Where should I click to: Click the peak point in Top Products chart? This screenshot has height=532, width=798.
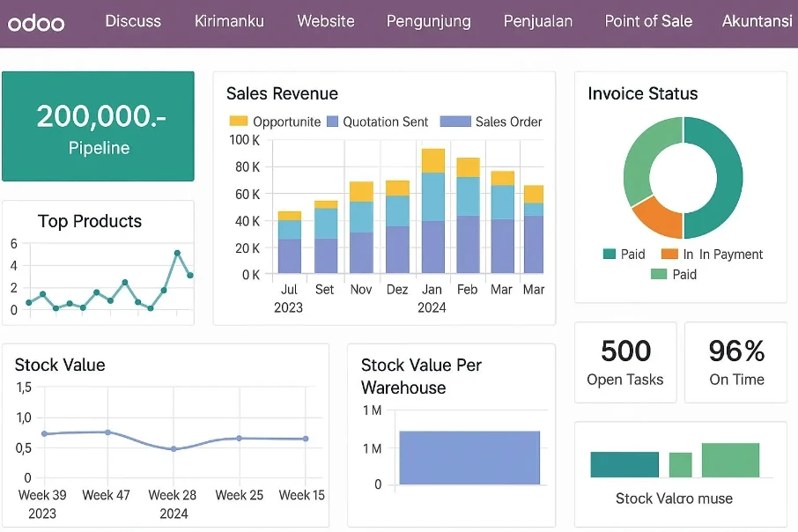click(x=177, y=253)
